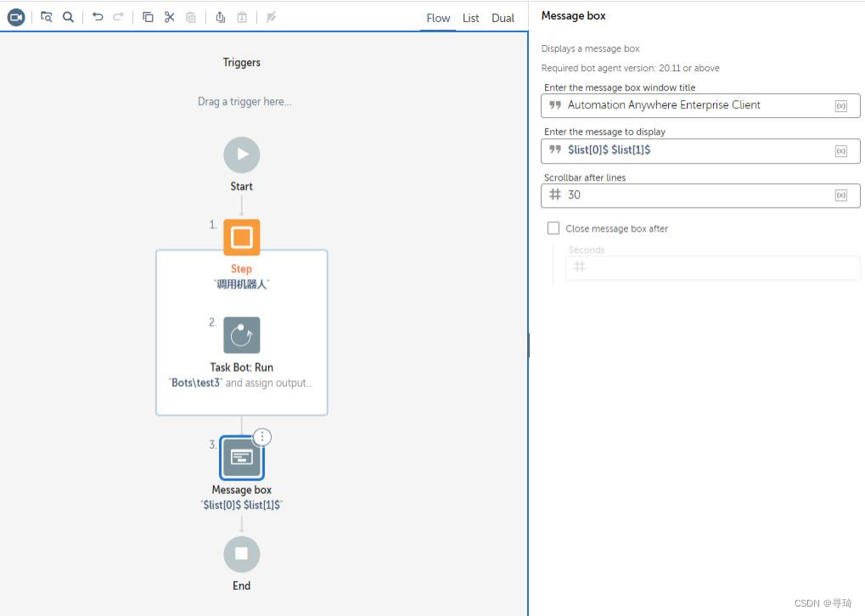Screen dimensions: 865x616
Task: Switch to the Dual view tab
Action: [503, 18]
